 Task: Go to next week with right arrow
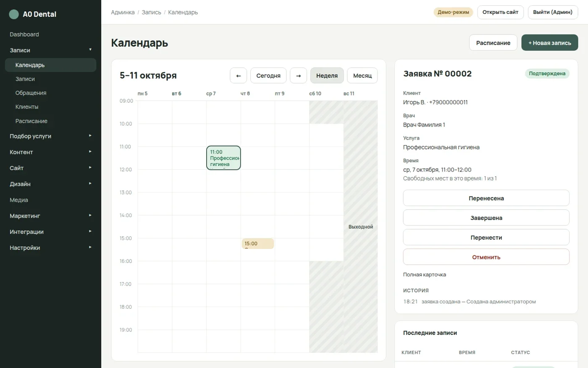(298, 76)
